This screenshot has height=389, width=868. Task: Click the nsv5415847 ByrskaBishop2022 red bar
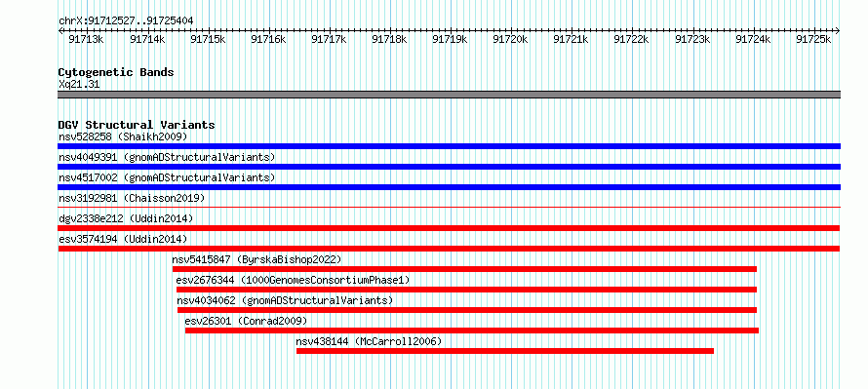464,269
